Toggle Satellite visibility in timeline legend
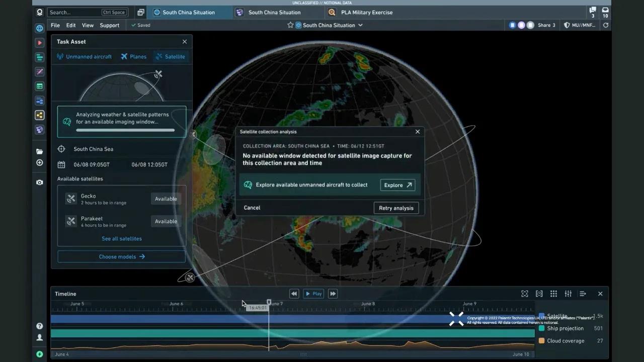Screen dimensions: 644x362 coord(556,316)
